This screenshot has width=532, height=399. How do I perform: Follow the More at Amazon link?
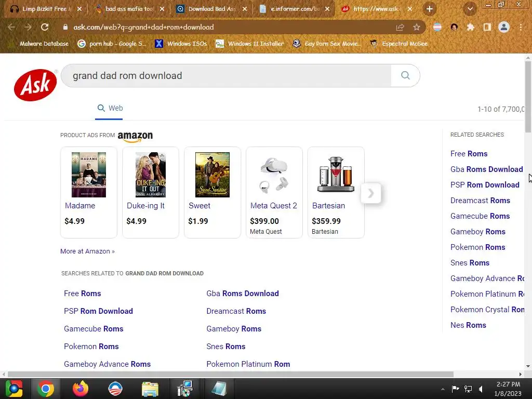87,251
